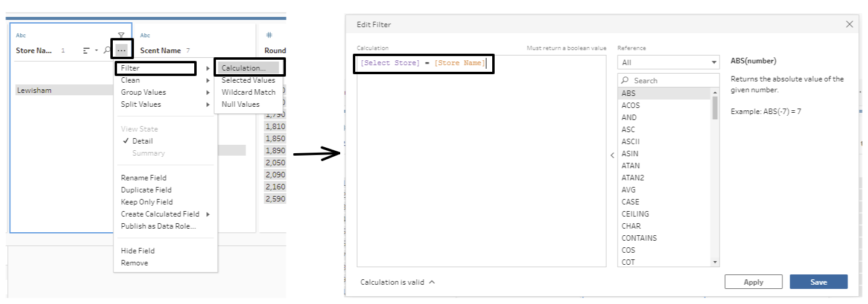The image size is (868, 304).
Task: Open the Reference category dropdown showing All
Action: (668, 62)
